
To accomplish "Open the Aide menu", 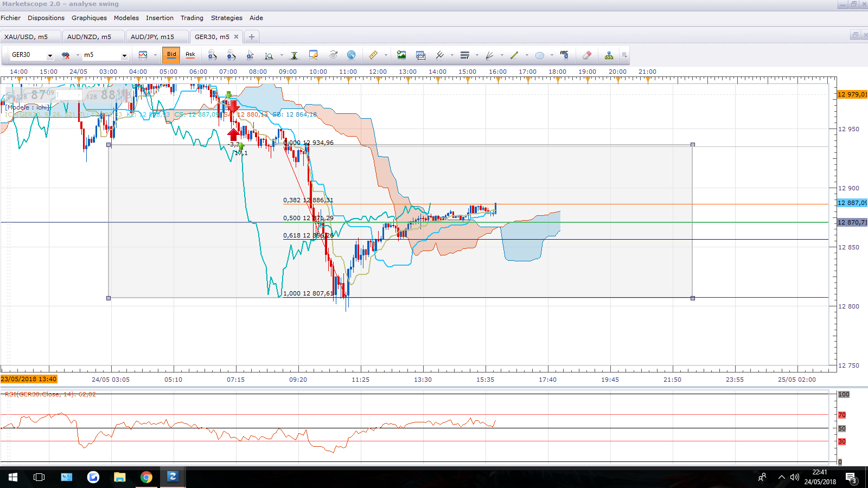I will pyautogui.click(x=256, y=18).
